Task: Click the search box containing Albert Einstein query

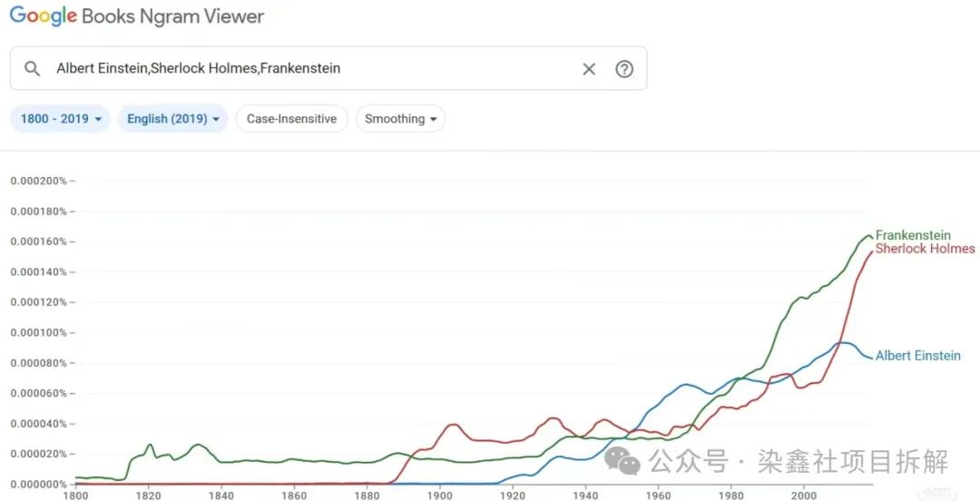Action: (309, 69)
